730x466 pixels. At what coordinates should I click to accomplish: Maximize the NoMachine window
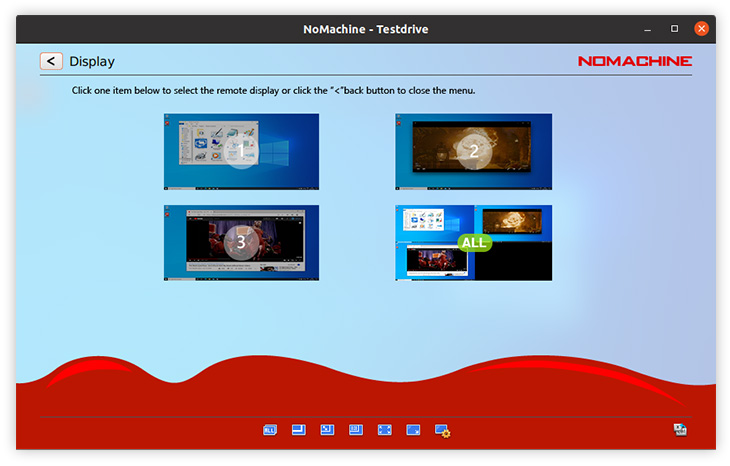(x=674, y=29)
